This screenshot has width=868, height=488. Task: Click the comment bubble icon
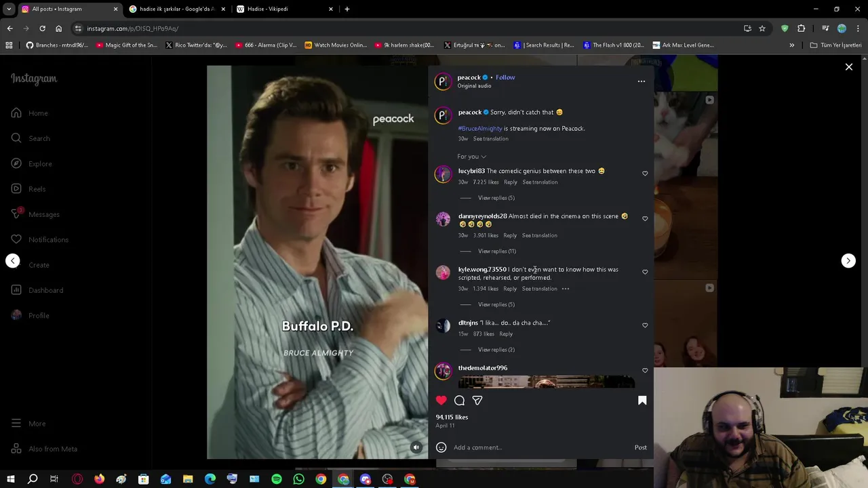460,401
